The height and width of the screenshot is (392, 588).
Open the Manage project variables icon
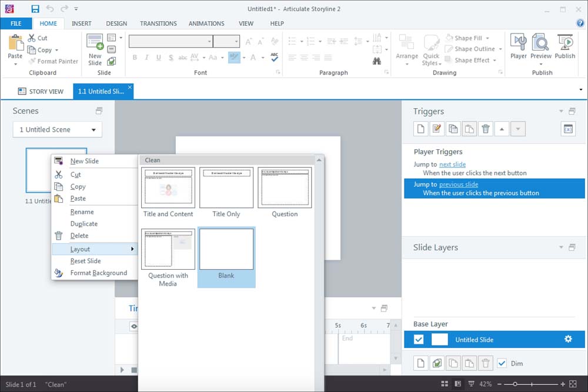568,129
